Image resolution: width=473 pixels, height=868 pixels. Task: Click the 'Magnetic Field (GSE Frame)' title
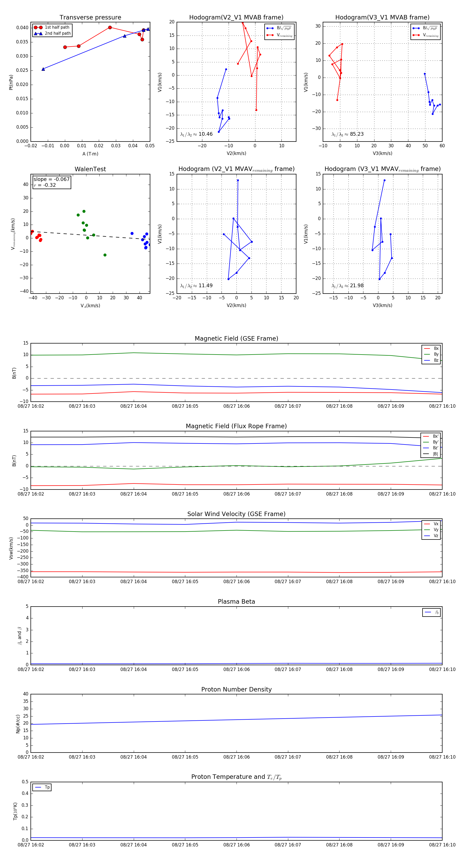click(236, 339)
